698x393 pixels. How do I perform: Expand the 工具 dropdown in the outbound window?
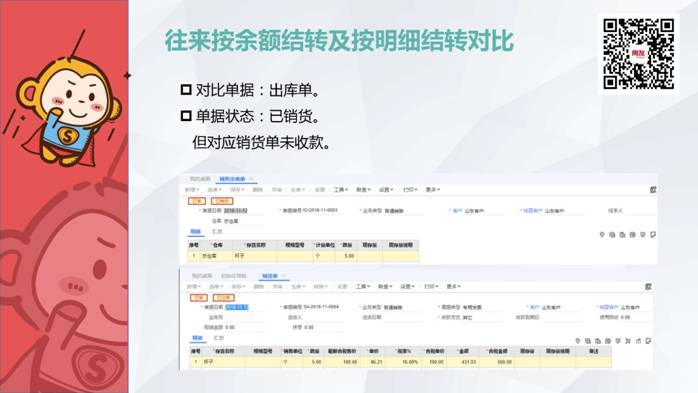pos(341,190)
